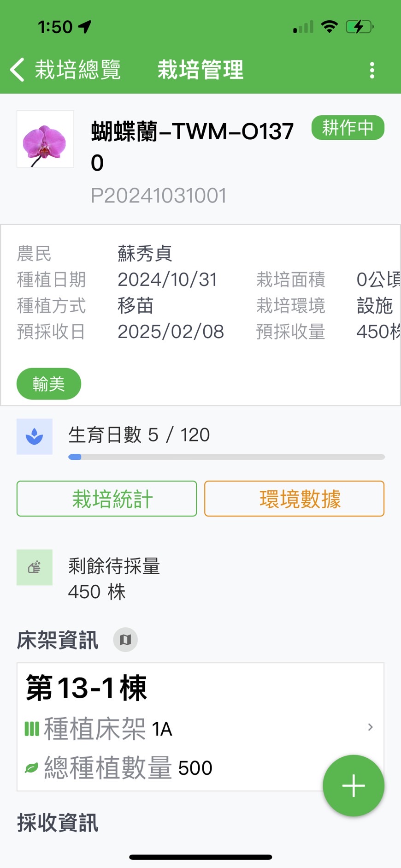Open the 環境數據 environment data button
This screenshot has width=401, height=868.
click(x=294, y=499)
